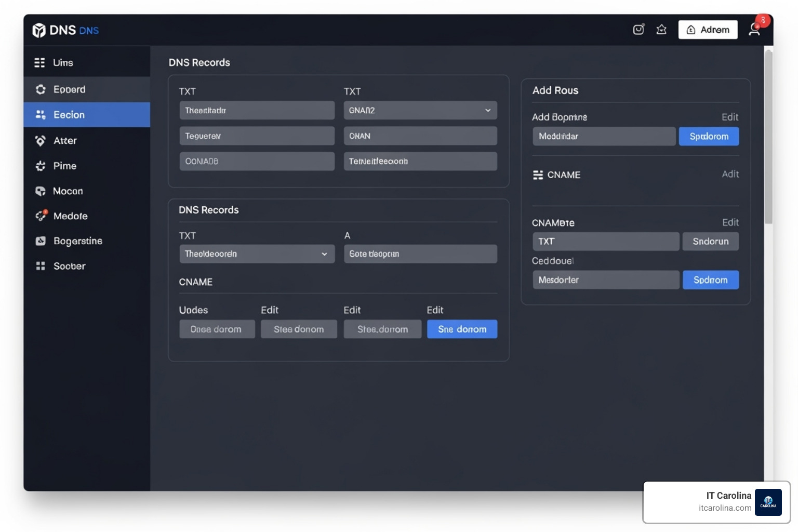Click the Medofe icon with red dot
Viewport: 798px width, 532px height.
pyautogui.click(x=41, y=216)
